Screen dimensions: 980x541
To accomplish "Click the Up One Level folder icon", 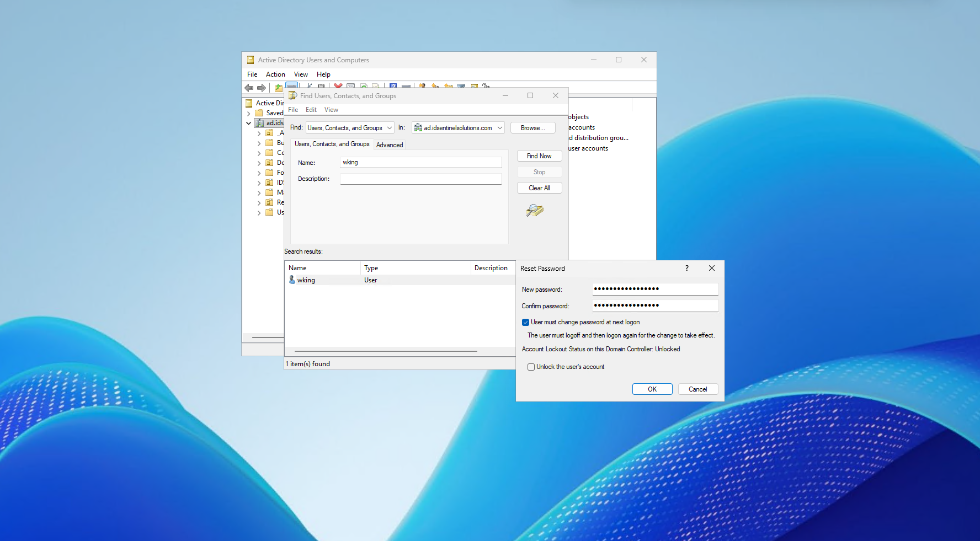I will point(279,88).
